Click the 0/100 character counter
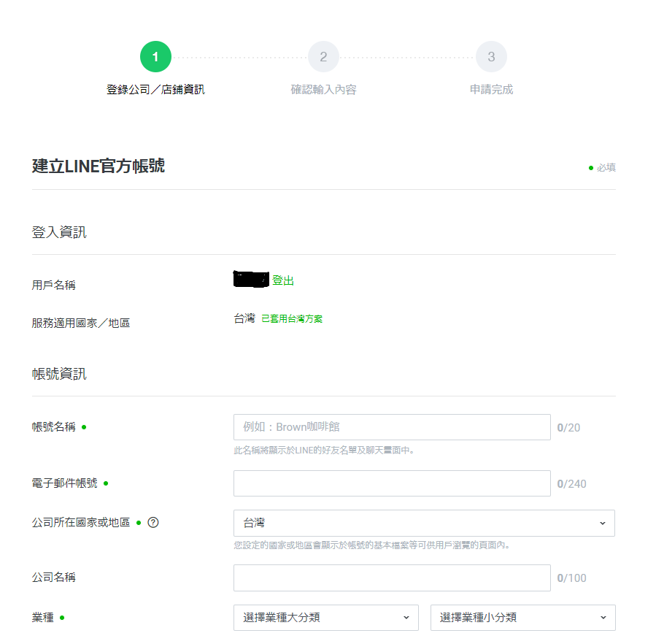This screenshot has height=644, width=656. [x=571, y=578]
